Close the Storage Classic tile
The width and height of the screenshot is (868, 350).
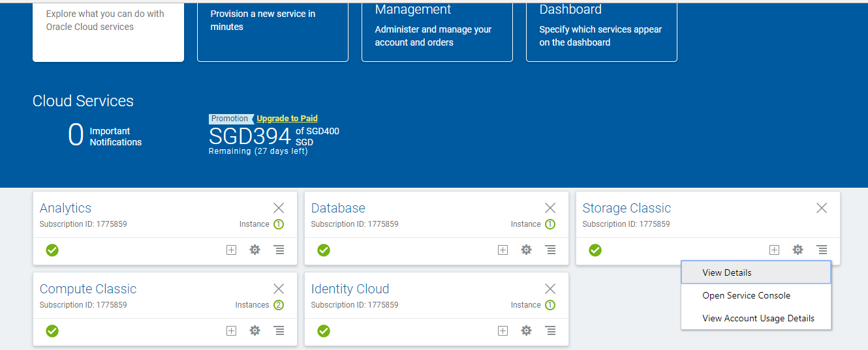coord(822,208)
